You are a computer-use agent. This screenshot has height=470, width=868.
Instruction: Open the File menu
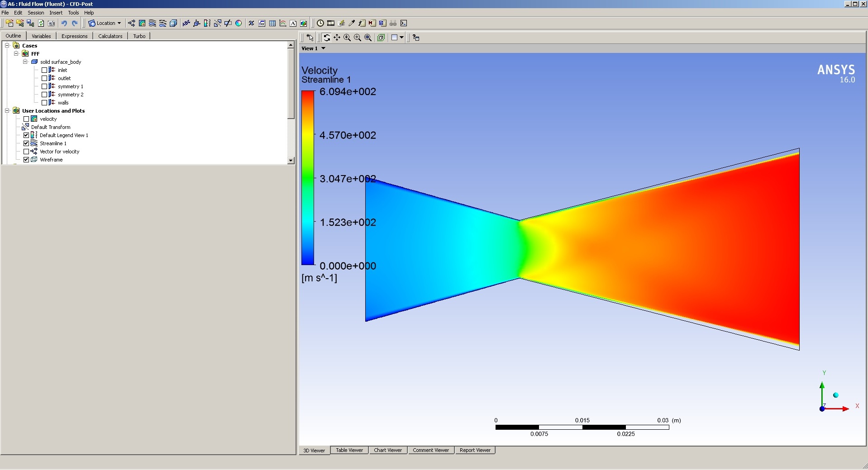5,13
